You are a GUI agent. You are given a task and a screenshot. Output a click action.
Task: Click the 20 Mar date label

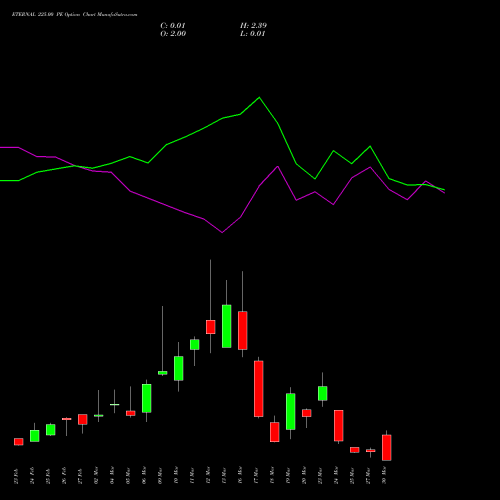coord(304,475)
